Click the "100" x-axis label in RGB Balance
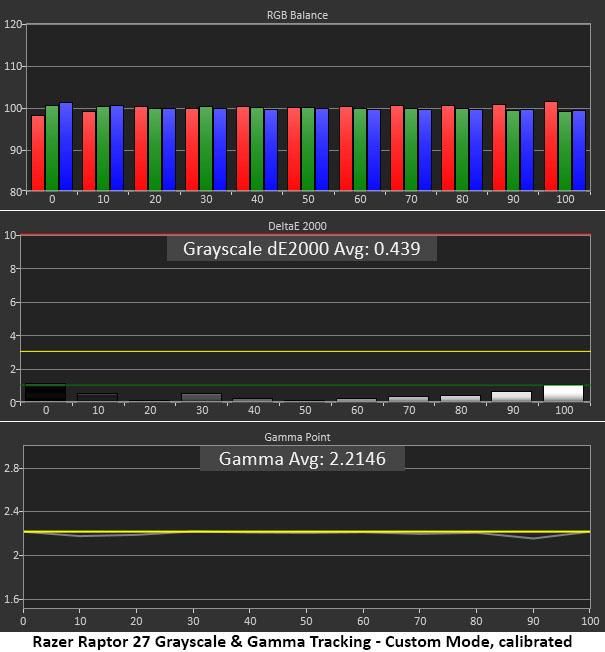The width and height of the screenshot is (605, 652). point(565,200)
